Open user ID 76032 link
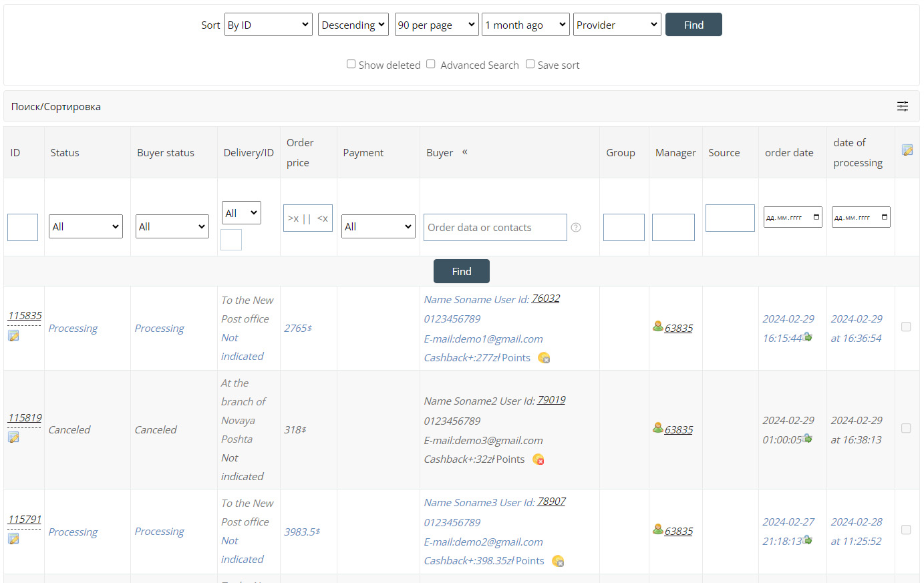The width and height of the screenshot is (924, 583). (545, 299)
